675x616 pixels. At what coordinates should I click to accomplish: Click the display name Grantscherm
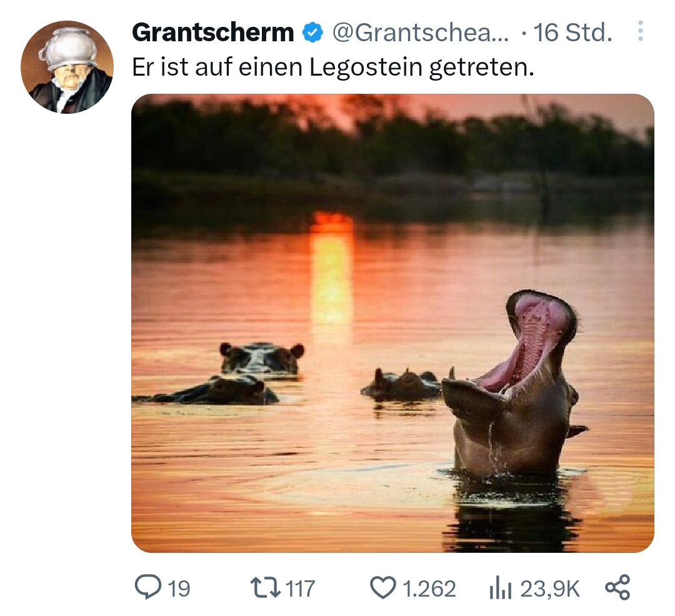click(213, 33)
